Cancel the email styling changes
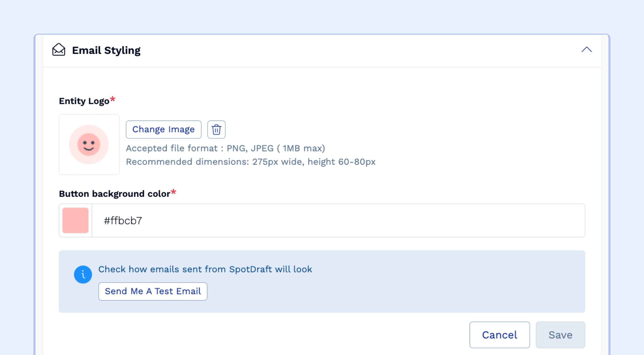 coord(499,335)
